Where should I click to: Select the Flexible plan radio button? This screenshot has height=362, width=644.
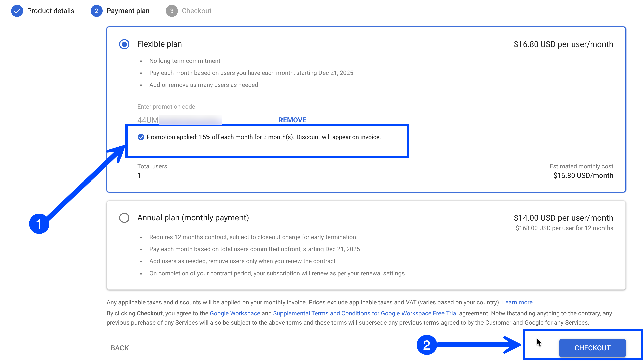pyautogui.click(x=124, y=44)
